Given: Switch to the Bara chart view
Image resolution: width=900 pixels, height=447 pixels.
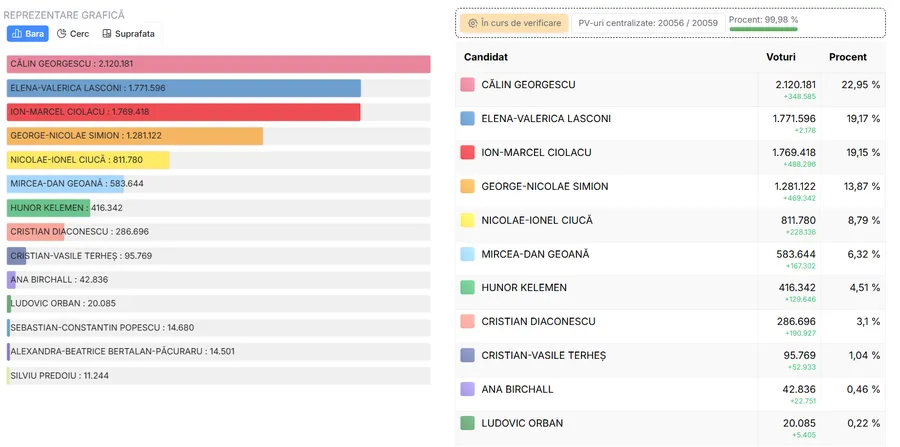Looking at the screenshot, I should (28, 34).
